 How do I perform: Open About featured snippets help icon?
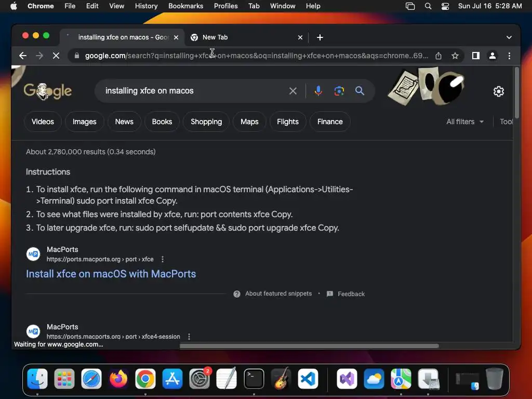tap(237, 294)
